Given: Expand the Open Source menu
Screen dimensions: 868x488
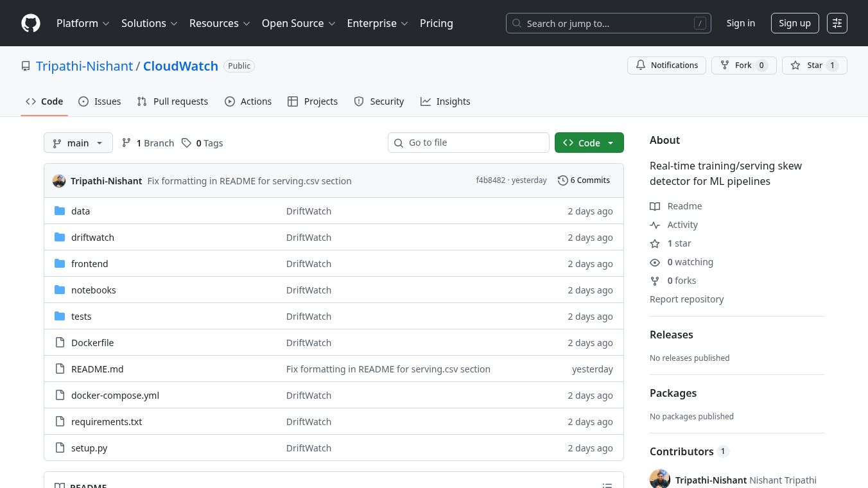Looking at the screenshot, I should click(x=299, y=23).
